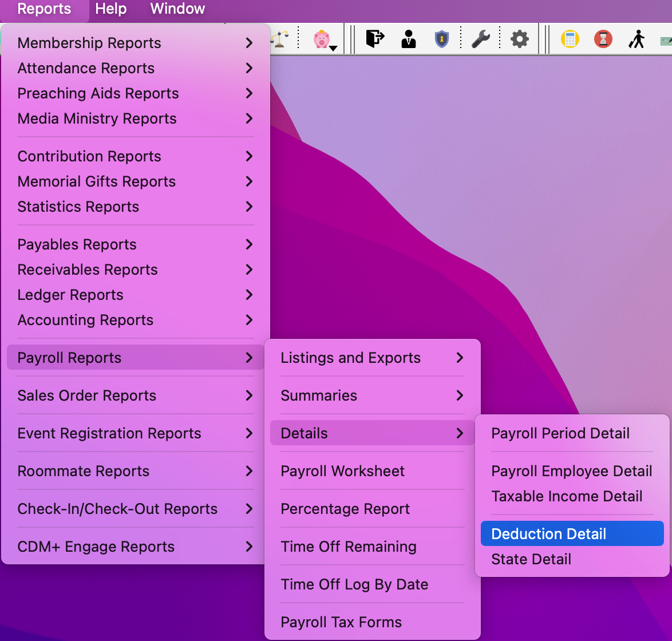Open the Help menu
672x641 pixels.
pyautogui.click(x=110, y=9)
